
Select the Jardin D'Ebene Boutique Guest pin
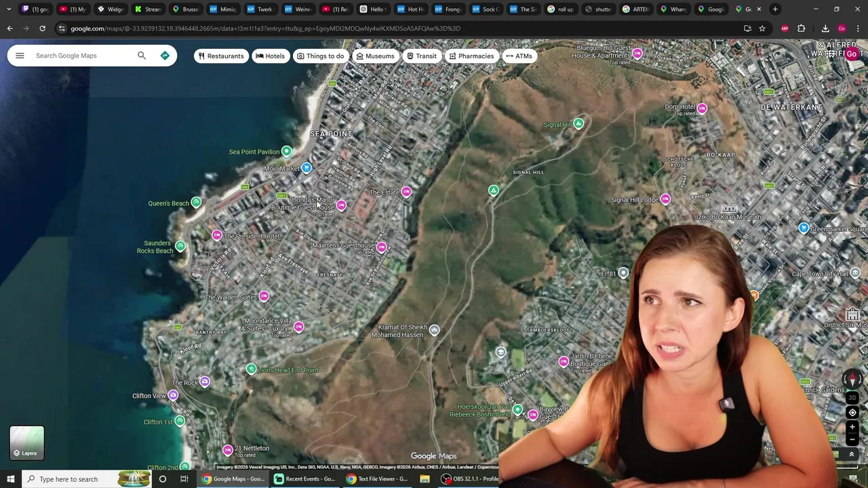(564, 362)
